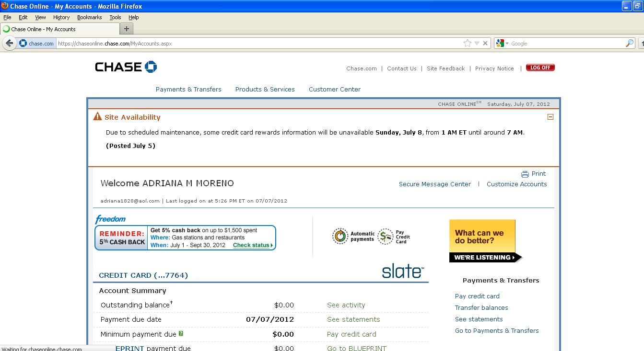Click Go to Payments & Transfers link
Screen dimensions: 644x351
click(497, 330)
